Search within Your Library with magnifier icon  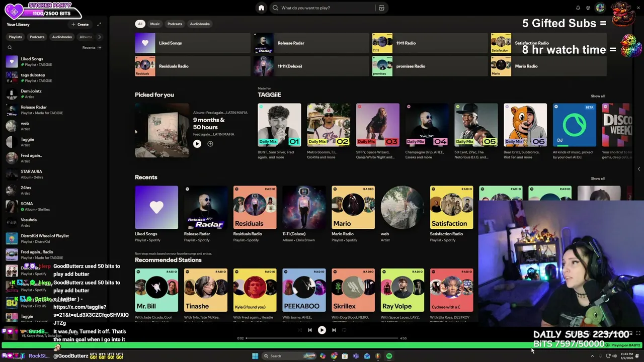10,48
